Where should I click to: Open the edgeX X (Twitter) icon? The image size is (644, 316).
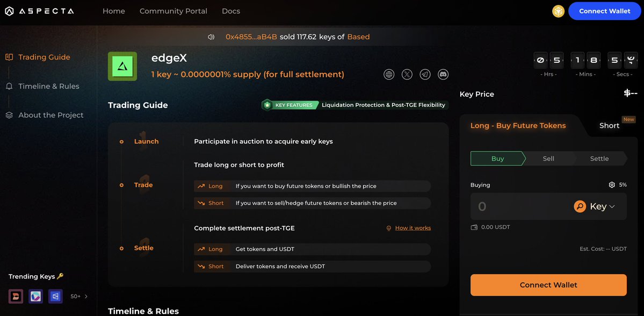pyautogui.click(x=407, y=74)
